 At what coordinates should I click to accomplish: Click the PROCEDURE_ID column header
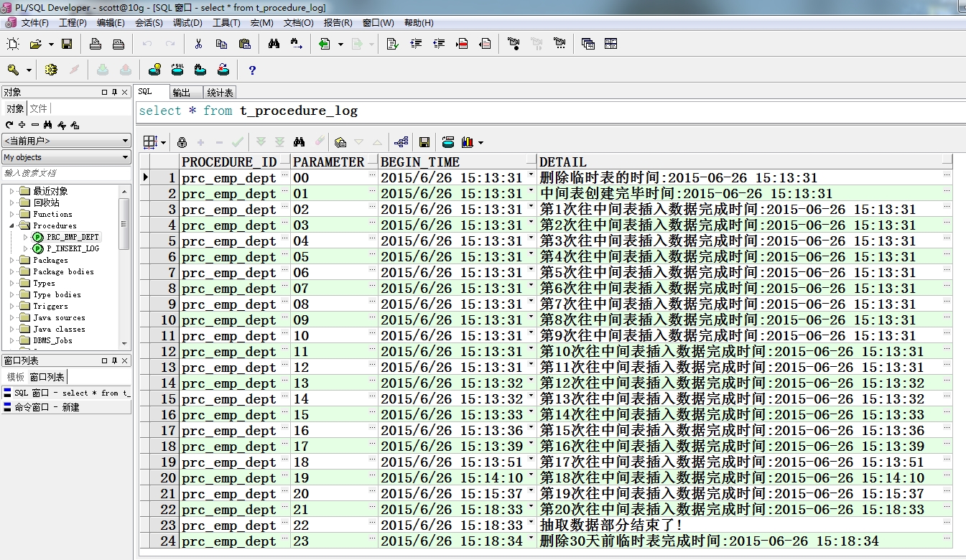[x=235, y=162]
